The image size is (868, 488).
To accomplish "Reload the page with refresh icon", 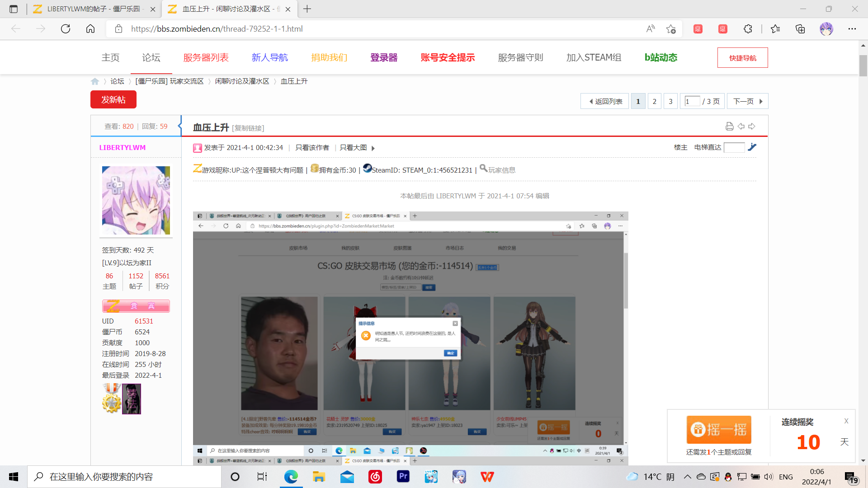I will coord(66,29).
